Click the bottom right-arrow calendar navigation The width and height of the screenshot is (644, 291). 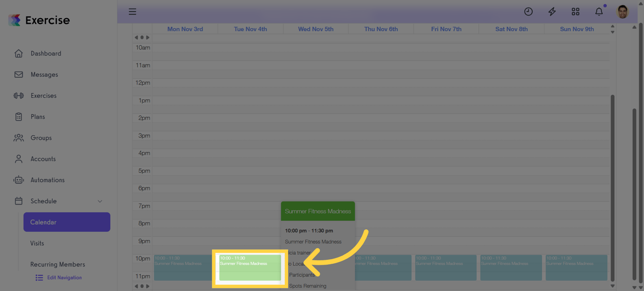(x=148, y=286)
